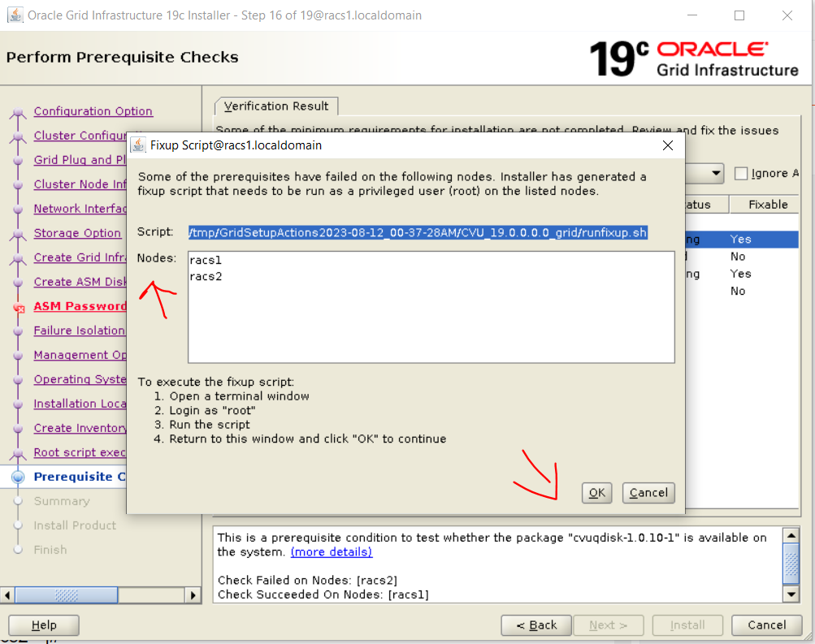This screenshot has height=644, width=815.
Task: Open the dropdown beside Ignore All
Action: (716, 173)
